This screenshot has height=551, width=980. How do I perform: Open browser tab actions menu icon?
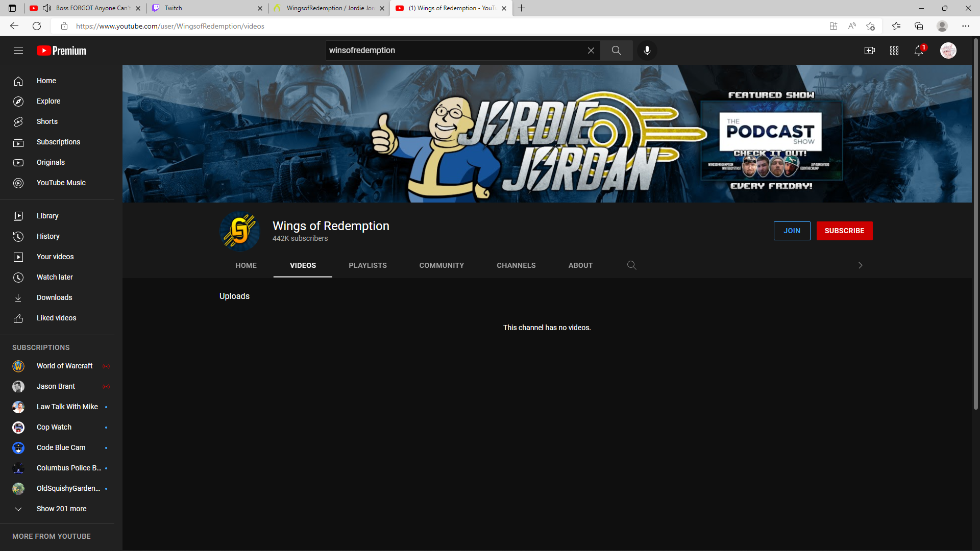tap(12, 8)
